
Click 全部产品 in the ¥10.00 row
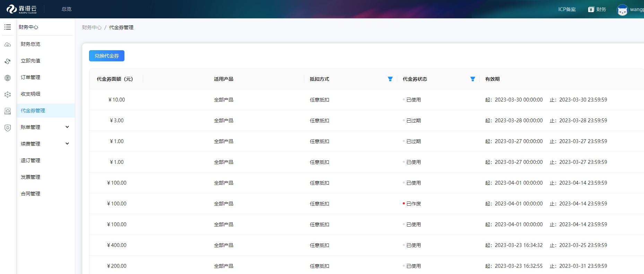[224, 100]
